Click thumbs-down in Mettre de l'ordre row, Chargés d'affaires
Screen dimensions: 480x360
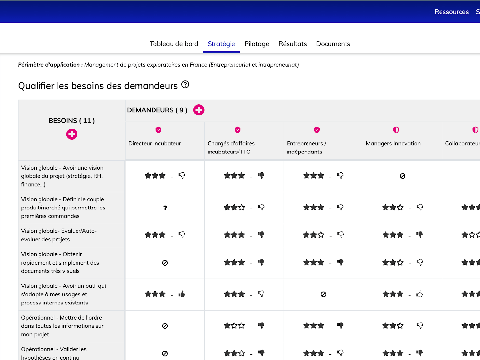tap(261, 325)
